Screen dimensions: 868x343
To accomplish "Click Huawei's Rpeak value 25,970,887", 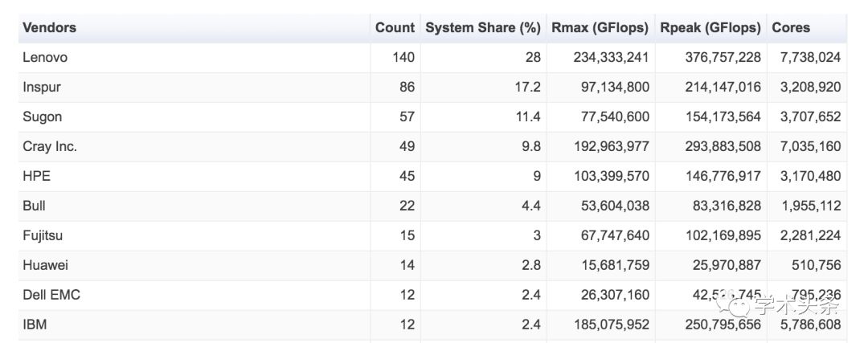I will 727,265.
